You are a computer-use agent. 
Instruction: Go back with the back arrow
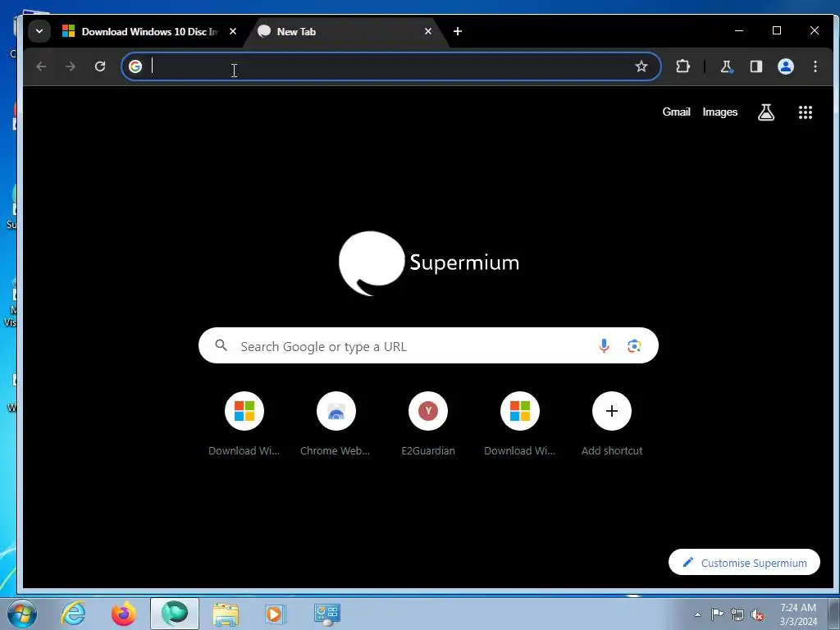click(41, 66)
